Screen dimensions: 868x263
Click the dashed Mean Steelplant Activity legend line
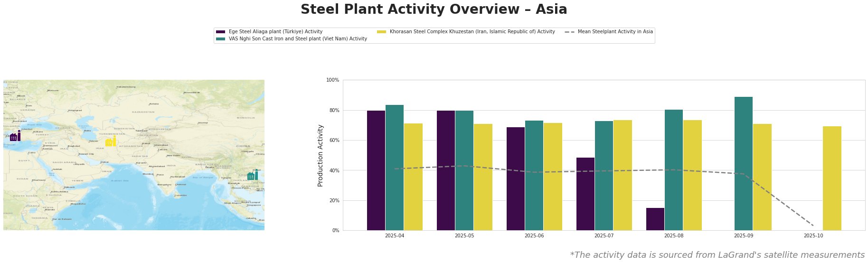point(569,32)
